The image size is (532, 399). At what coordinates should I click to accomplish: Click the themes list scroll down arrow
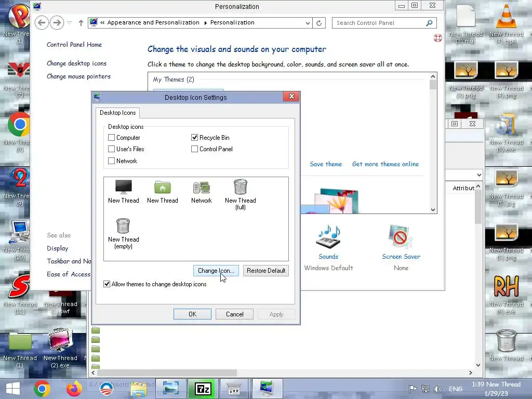(433, 210)
